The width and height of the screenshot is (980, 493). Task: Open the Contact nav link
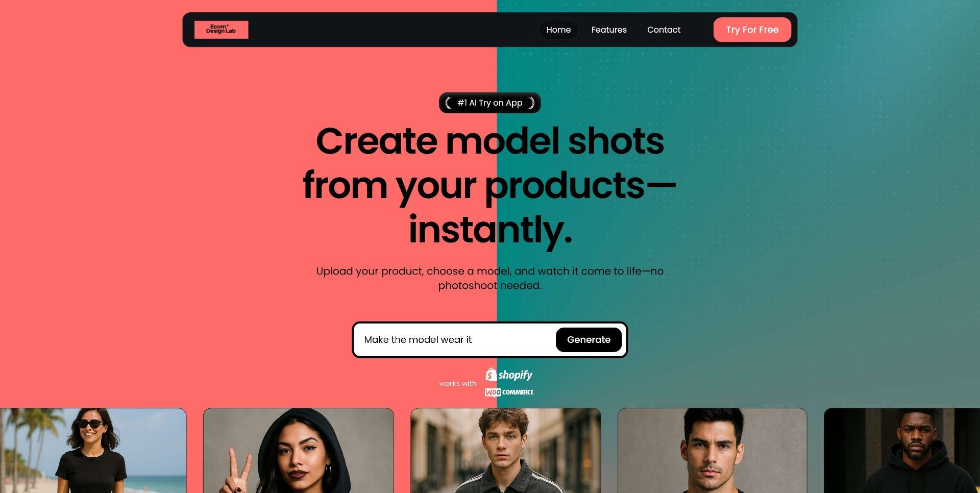point(664,30)
